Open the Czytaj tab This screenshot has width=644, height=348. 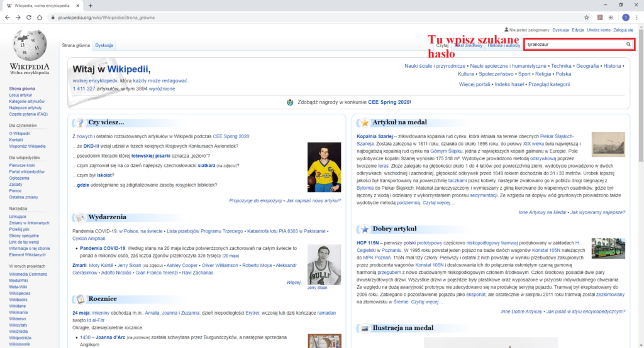pyautogui.click(x=442, y=46)
